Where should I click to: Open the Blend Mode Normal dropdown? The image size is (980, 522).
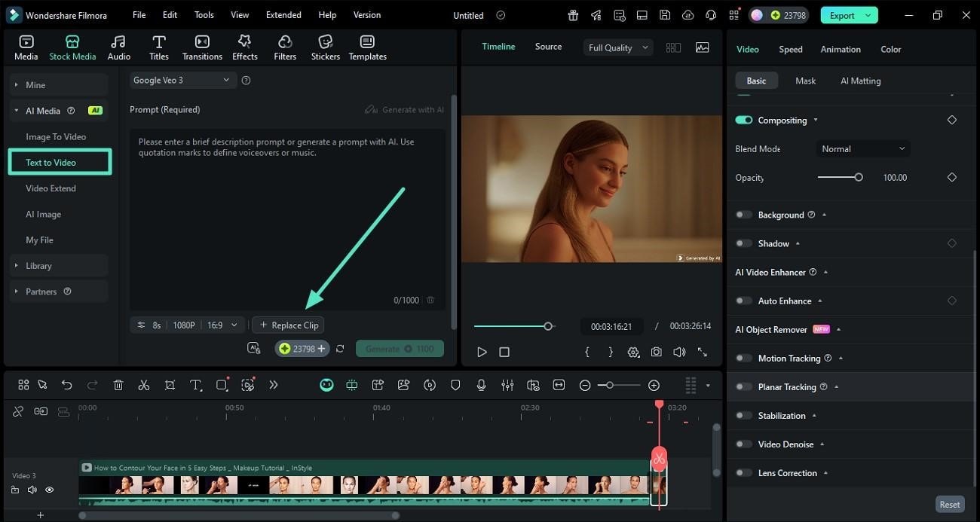862,149
